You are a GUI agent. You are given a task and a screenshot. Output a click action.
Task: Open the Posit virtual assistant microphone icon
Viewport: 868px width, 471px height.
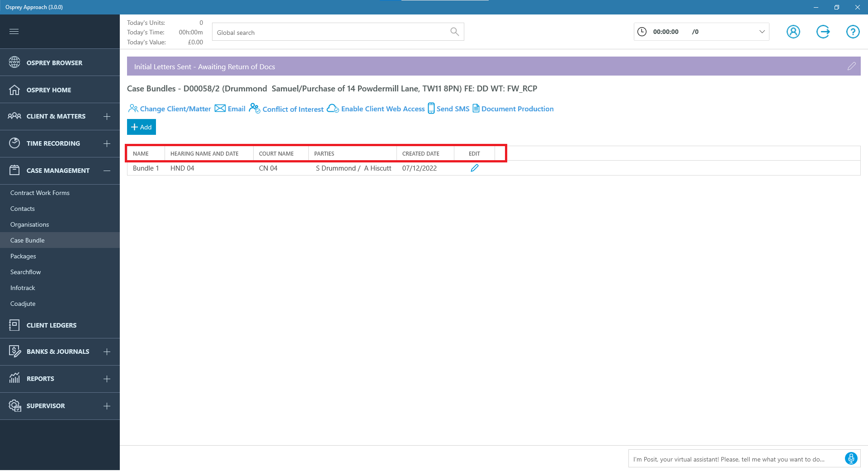tap(851, 458)
